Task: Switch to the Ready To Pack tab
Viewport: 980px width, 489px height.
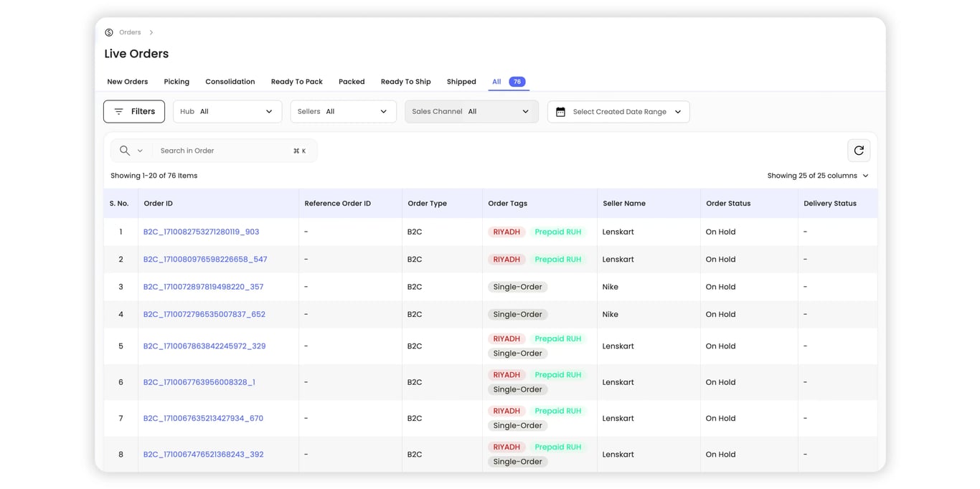Action: pos(296,81)
